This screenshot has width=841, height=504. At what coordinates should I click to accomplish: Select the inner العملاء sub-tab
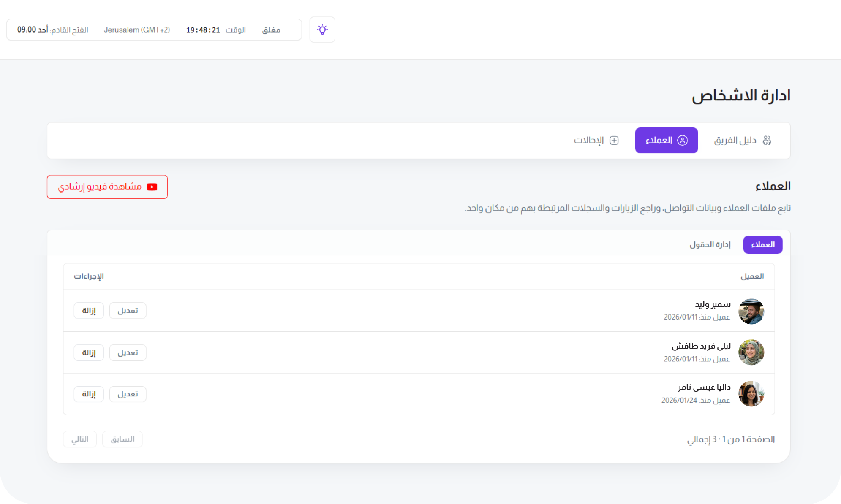pyautogui.click(x=762, y=245)
